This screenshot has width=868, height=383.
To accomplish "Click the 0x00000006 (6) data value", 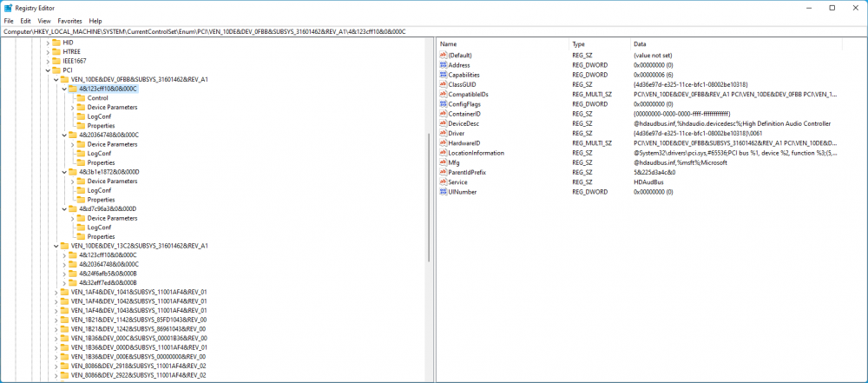I will click(654, 75).
